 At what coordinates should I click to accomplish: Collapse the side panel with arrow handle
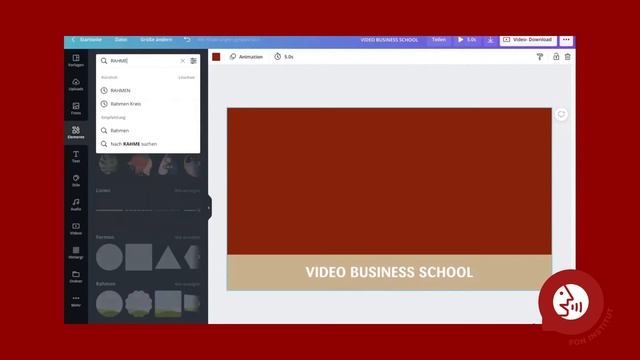pos(209,208)
